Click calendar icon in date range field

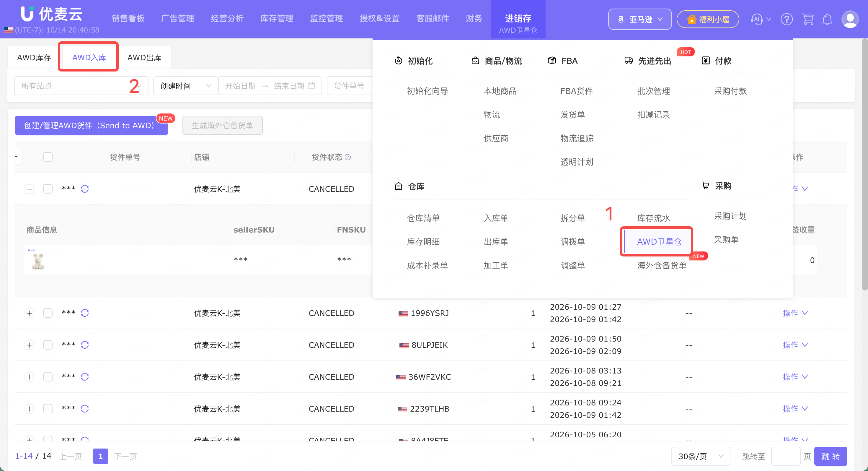tap(311, 86)
